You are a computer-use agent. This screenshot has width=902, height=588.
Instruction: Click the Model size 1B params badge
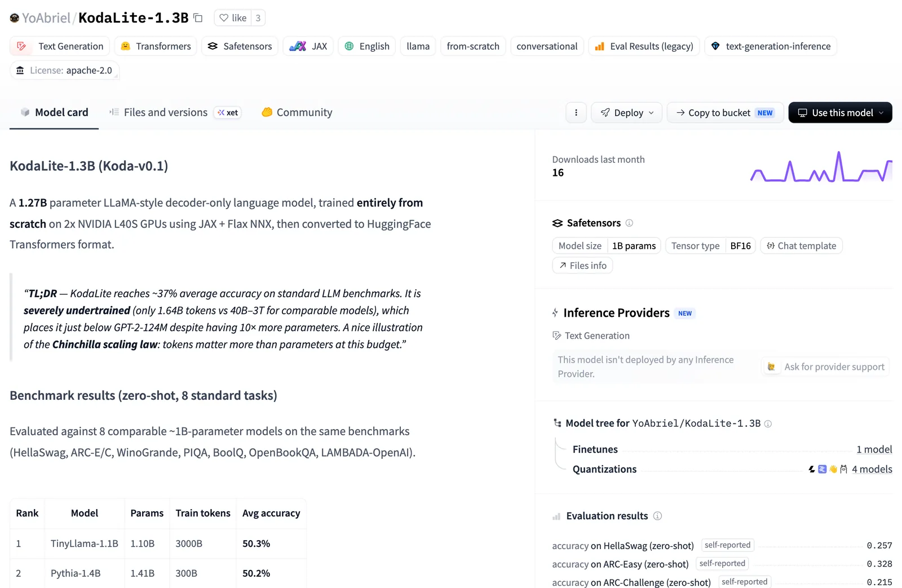point(607,246)
